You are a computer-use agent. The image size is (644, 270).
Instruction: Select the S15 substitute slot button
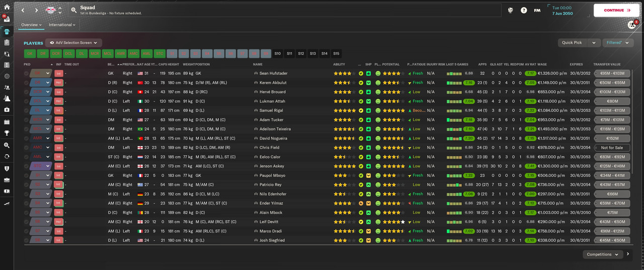click(336, 53)
